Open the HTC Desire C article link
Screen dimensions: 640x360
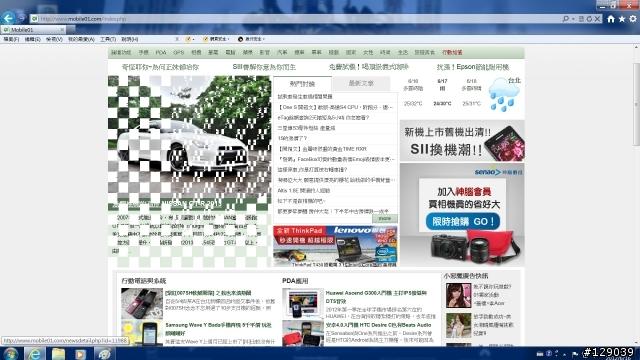[378, 325]
